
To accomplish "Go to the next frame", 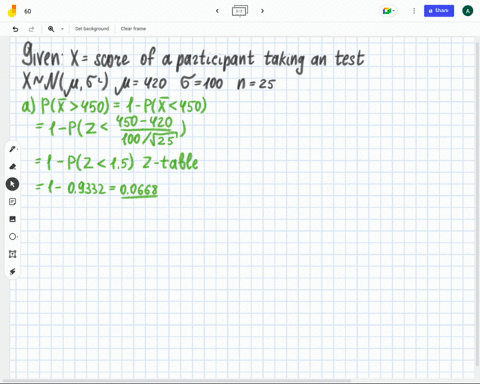I will point(262,11).
